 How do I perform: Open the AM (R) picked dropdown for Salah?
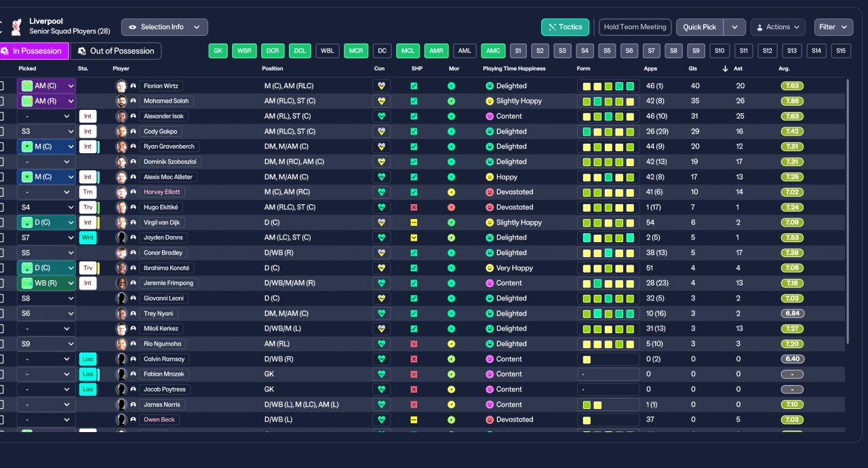point(46,101)
